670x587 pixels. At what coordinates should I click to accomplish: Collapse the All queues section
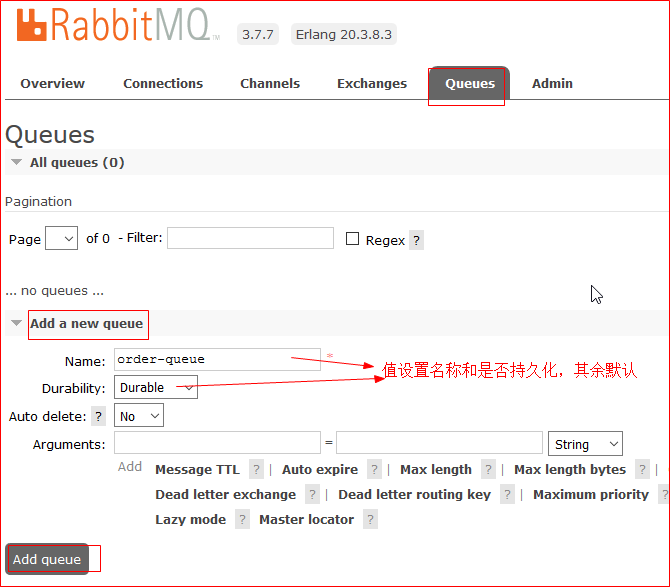pyautogui.click(x=17, y=162)
